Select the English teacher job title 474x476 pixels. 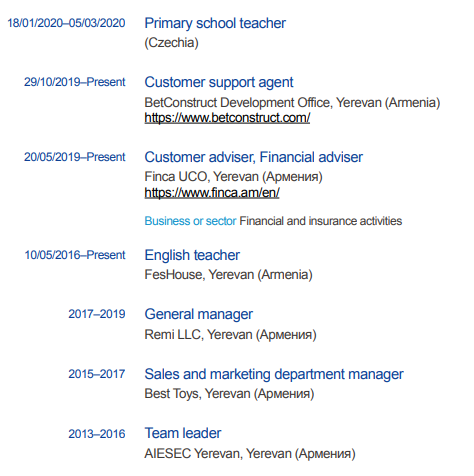(192, 255)
